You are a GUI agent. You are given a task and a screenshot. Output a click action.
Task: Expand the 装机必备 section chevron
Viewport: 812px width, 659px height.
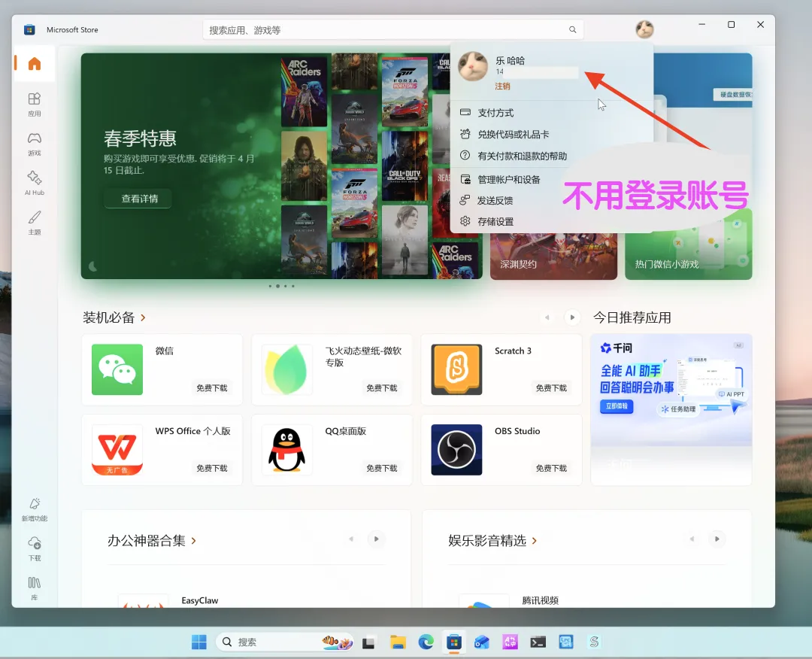coord(143,317)
